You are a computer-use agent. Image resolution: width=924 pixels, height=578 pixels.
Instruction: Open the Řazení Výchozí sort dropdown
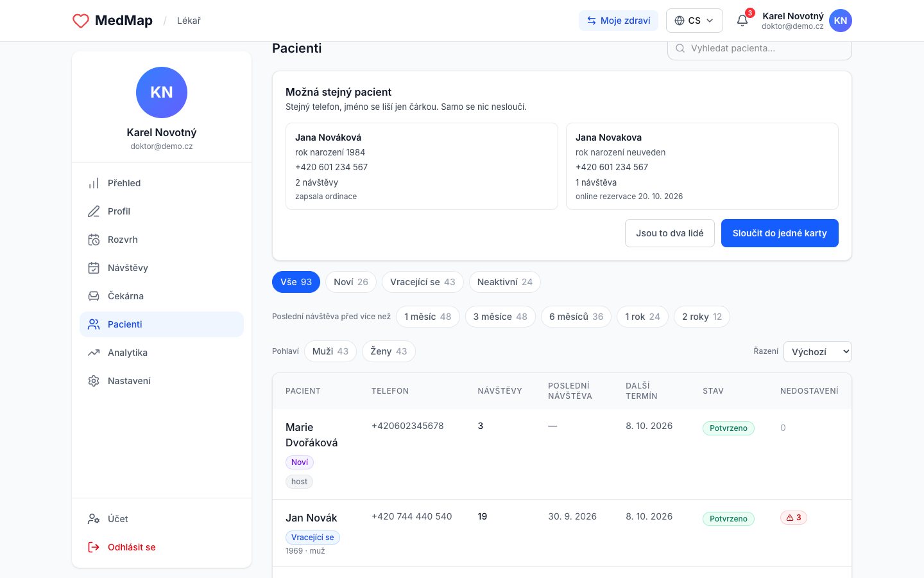coord(817,351)
